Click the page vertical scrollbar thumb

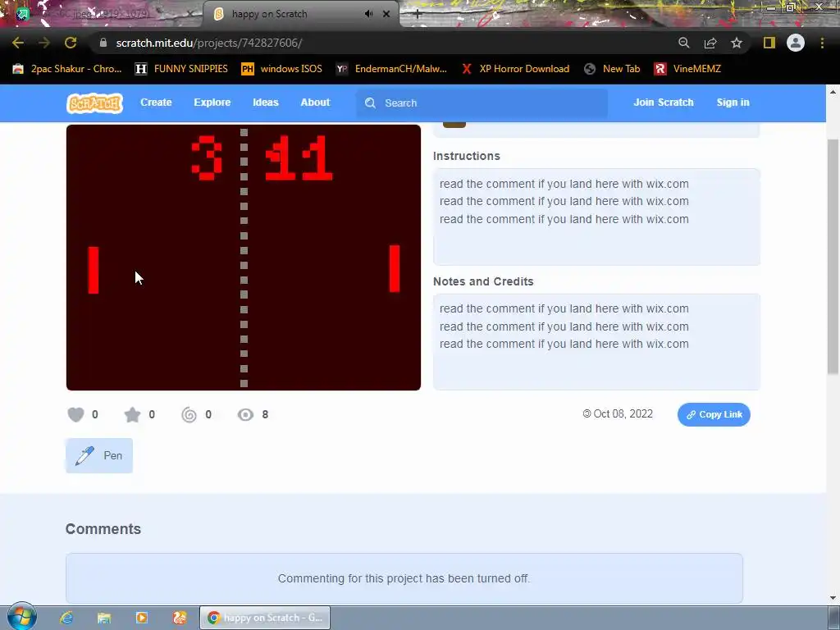pyautogui.click(x=833, y=256)
